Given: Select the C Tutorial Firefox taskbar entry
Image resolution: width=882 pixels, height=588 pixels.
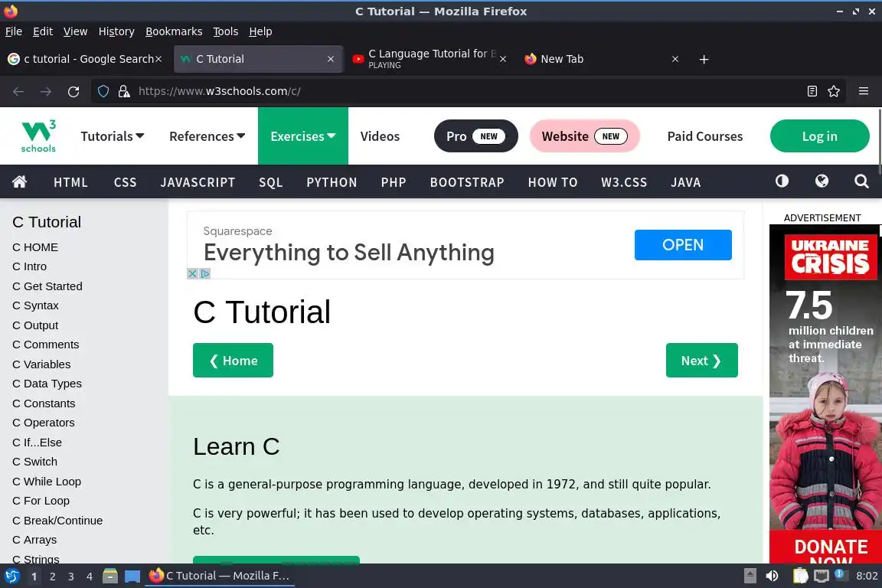Looking at the screenshot, I should coord(220,576).
